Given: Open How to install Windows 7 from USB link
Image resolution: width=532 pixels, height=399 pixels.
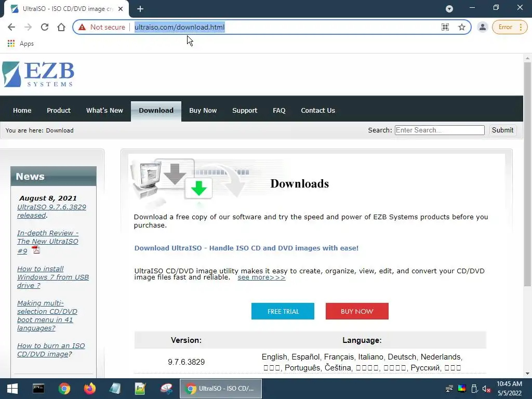Looking at the screenshot, I should click(53, 277).
